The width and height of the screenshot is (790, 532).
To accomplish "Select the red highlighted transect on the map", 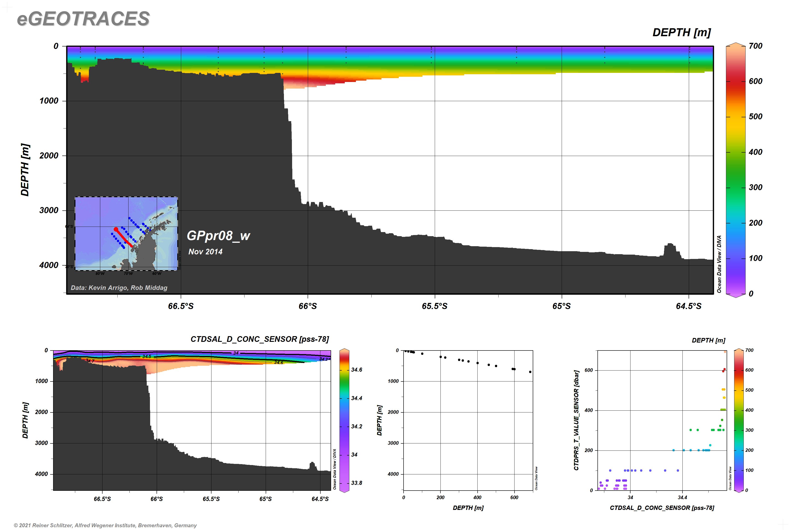I will tap(124, 237).
